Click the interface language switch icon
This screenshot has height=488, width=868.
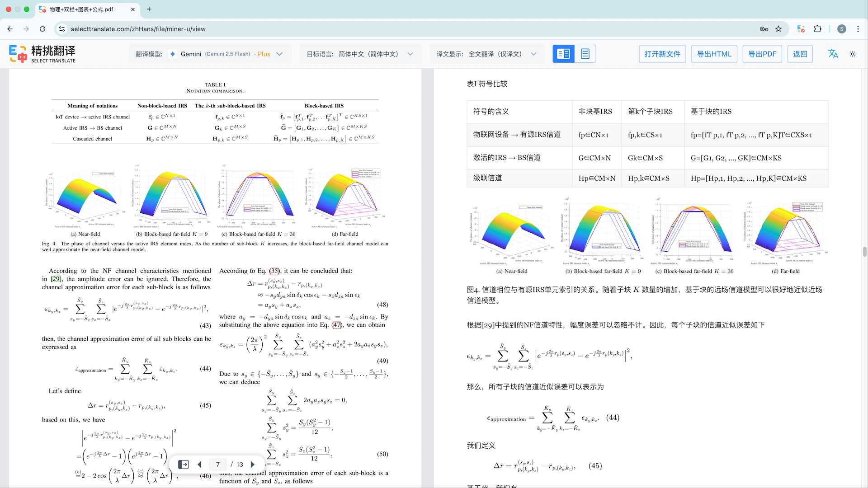[833, 54]
